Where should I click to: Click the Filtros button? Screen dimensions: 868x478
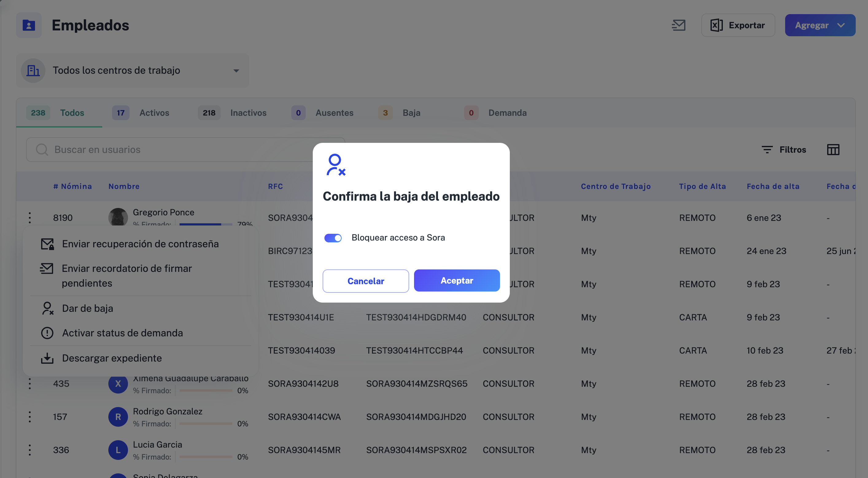[x=784, y=149]
